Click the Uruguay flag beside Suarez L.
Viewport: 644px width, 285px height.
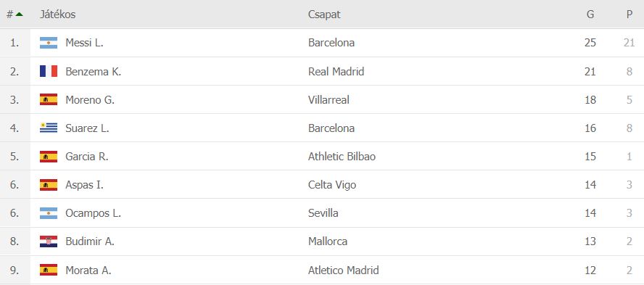coord(49,128)
